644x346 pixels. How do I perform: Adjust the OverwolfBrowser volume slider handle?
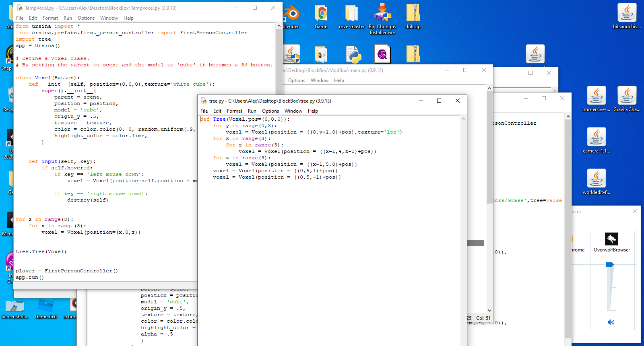610,264
